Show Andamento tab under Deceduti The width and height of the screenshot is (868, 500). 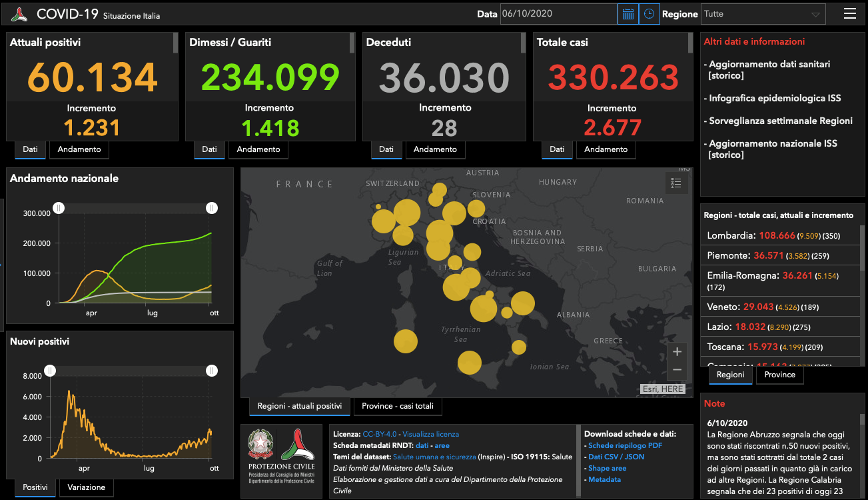coord(435,149)
